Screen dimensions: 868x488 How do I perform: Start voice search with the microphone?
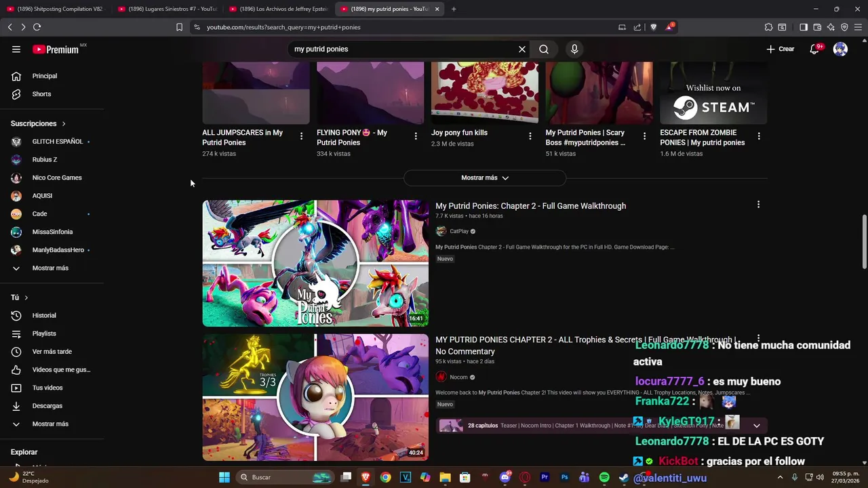[574, 49]
